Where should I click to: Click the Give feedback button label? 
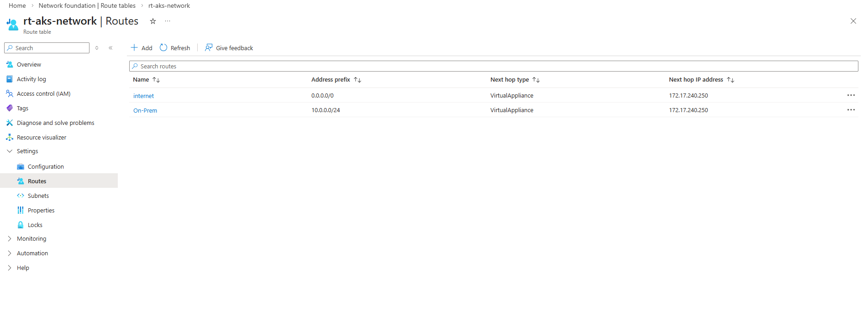click(234, 48)
